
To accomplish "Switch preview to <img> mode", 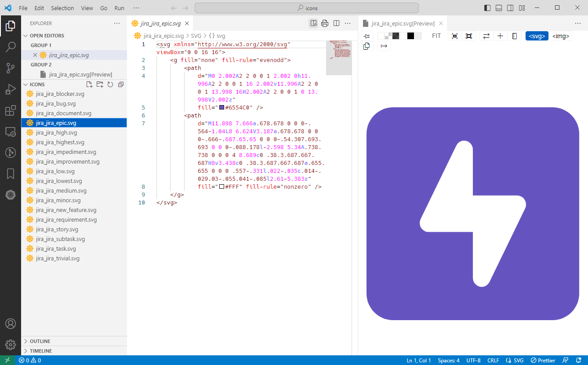I will pos(561,36).
